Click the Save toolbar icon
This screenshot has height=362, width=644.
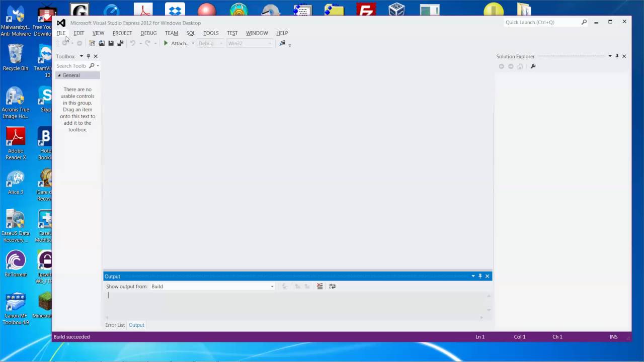111,43
